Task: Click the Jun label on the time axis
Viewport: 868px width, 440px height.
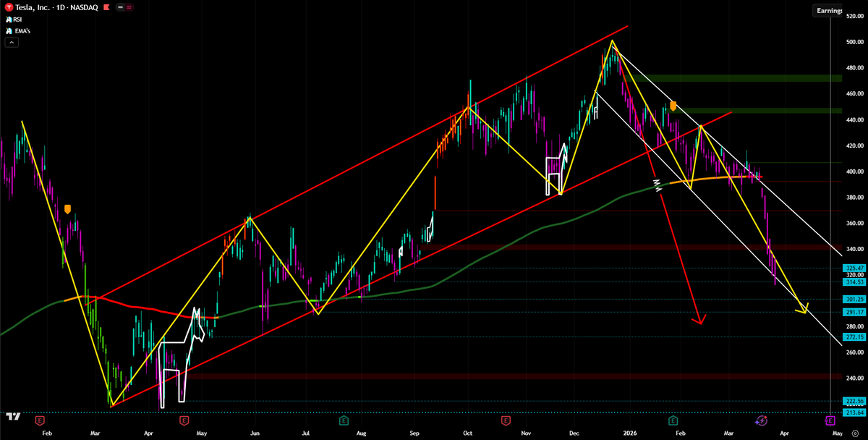Action: [255, 432]
